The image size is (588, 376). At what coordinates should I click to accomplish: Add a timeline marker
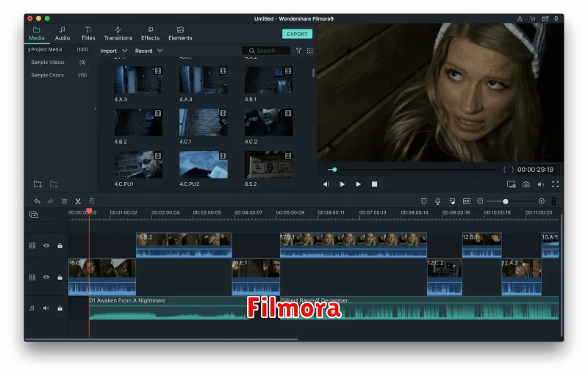click(424, 201)
